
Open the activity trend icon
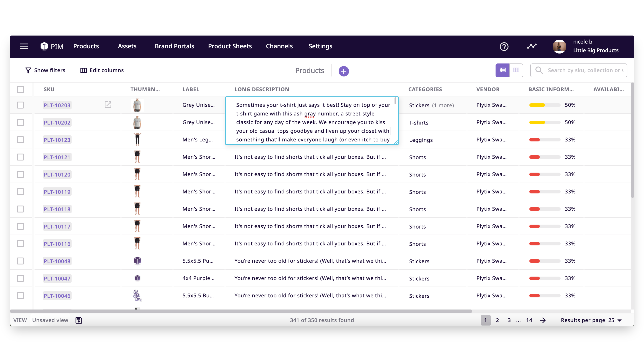[x=532, y=46]
